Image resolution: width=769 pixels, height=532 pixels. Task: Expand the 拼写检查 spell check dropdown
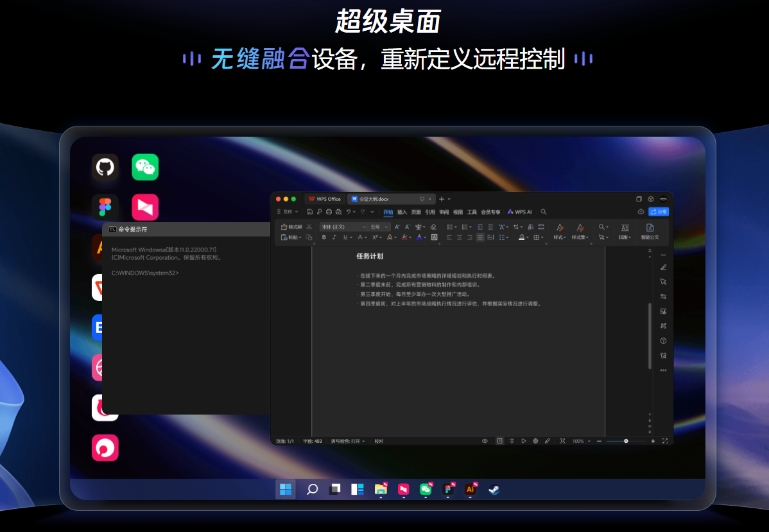[x=347, y=441]
